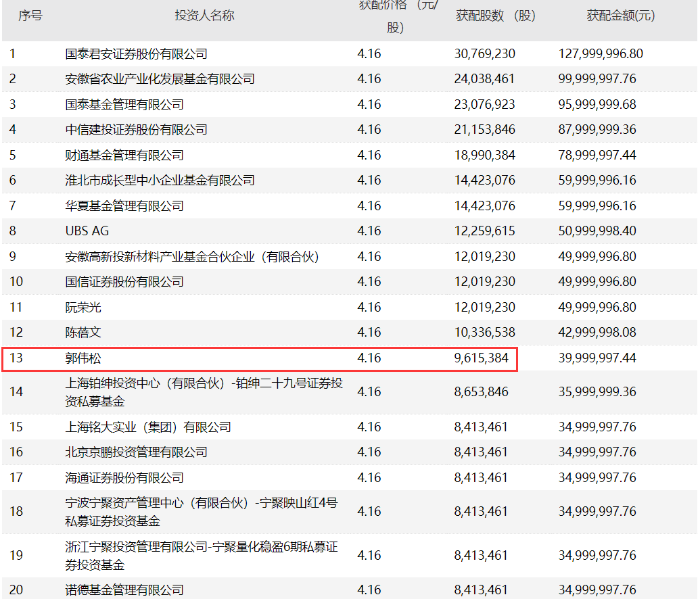The height and width of the screenshot is (599, 700).
Task: Click amount 39,999,997.44 for 郭伟松
Action: (597, 358)
